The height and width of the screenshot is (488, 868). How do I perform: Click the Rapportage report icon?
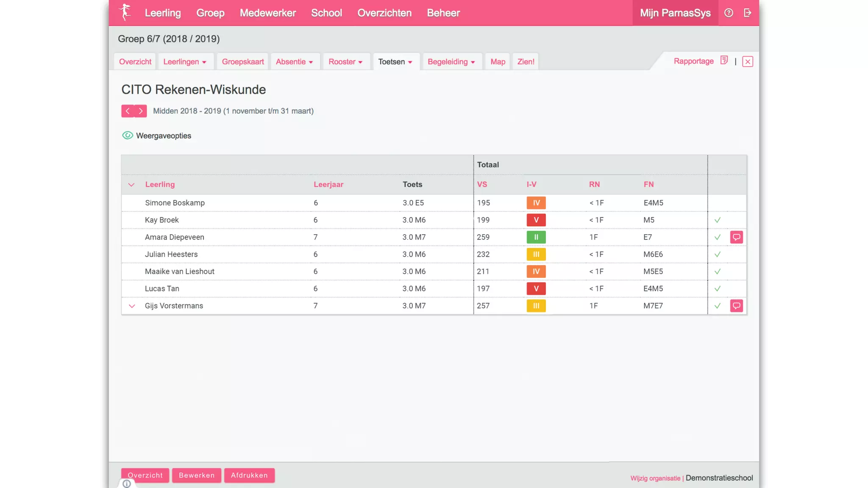pyautogui.click(x=724, y=61)
